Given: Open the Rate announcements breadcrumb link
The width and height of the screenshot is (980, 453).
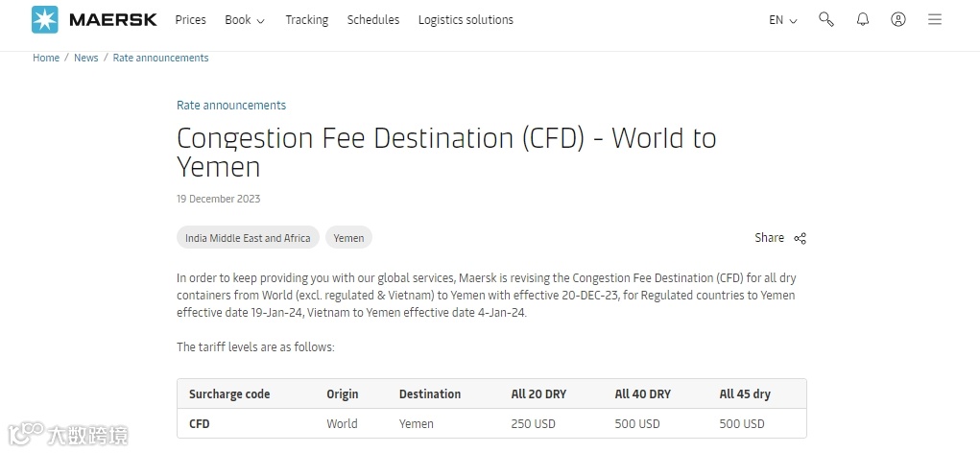Looking at the screenshot, I should coord(160,58).
